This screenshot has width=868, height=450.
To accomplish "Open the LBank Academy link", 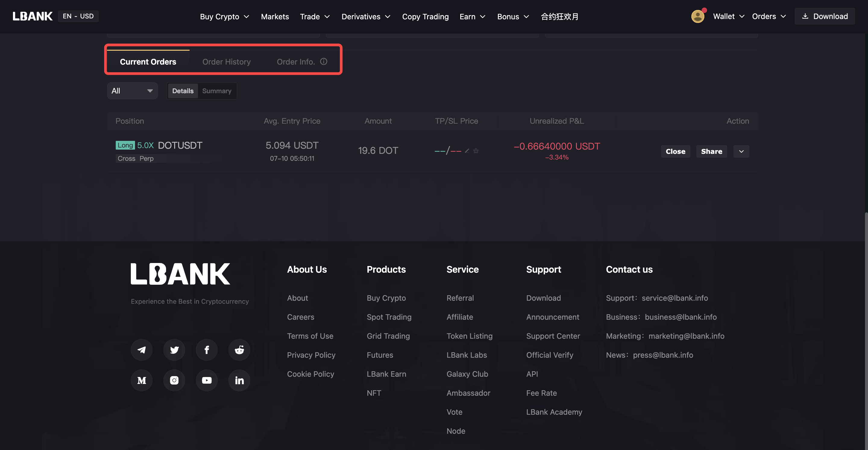I will tap(554, 412).
